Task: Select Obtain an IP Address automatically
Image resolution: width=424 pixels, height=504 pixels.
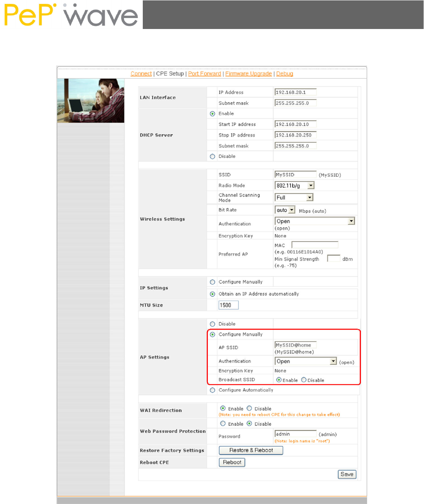Action: tap(213, 294)
